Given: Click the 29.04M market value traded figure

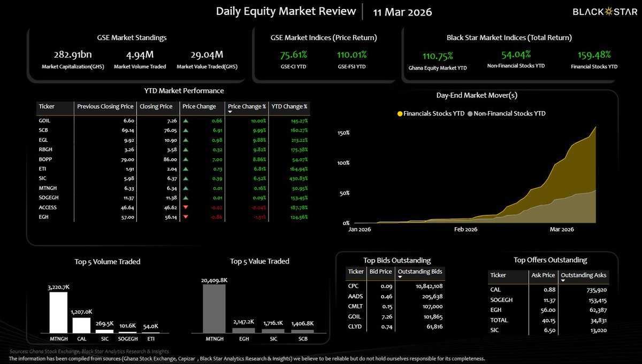Looking at the screenshot, I should pyautogui.click(x=207, y=55).
